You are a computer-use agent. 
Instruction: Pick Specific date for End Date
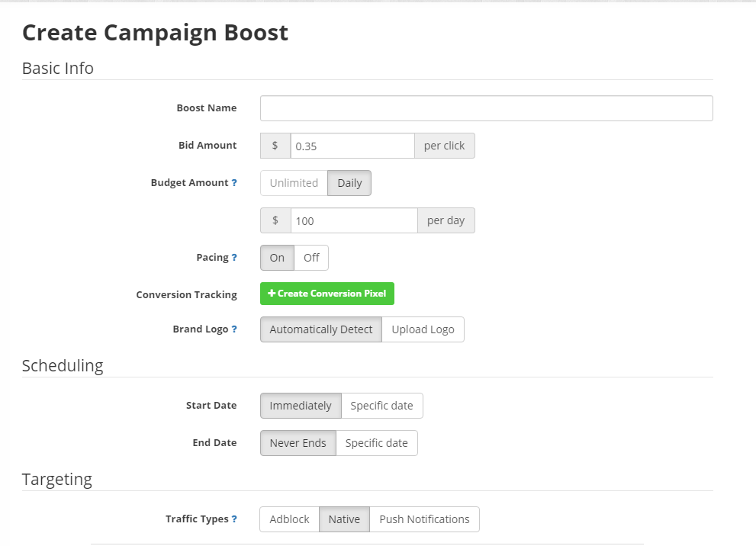pyautogui.click(x=376, y=443)
